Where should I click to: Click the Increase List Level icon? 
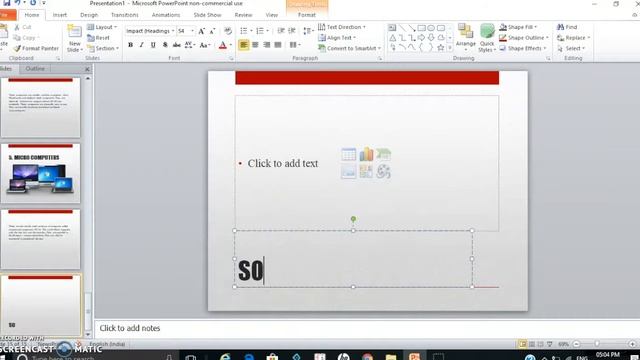pyautogui.click(x=292, y=31)
